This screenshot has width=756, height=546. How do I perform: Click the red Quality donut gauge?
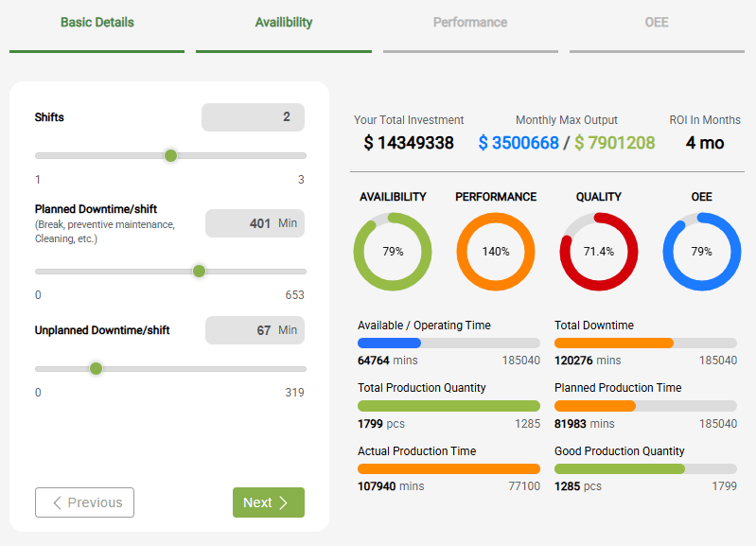click(599, 252)
